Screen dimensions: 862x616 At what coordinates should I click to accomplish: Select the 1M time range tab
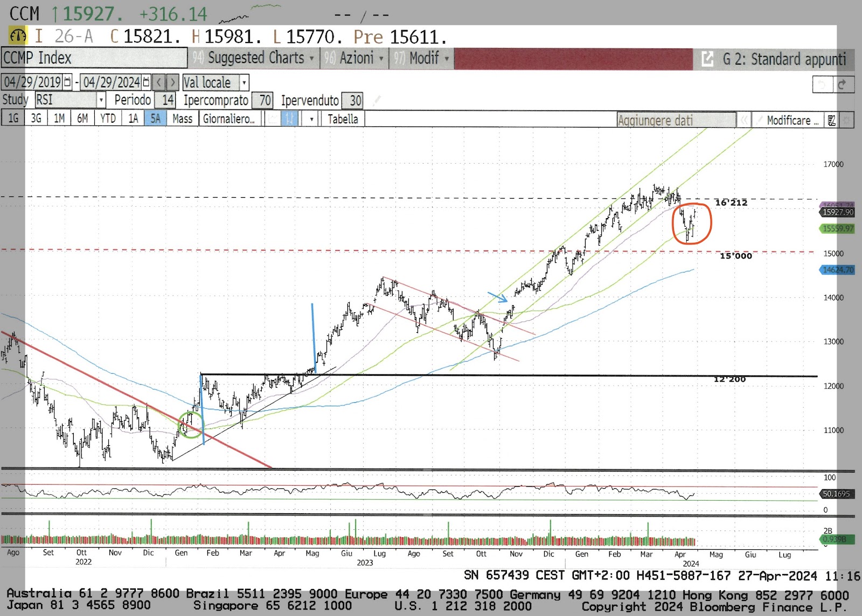pos(59,118)
